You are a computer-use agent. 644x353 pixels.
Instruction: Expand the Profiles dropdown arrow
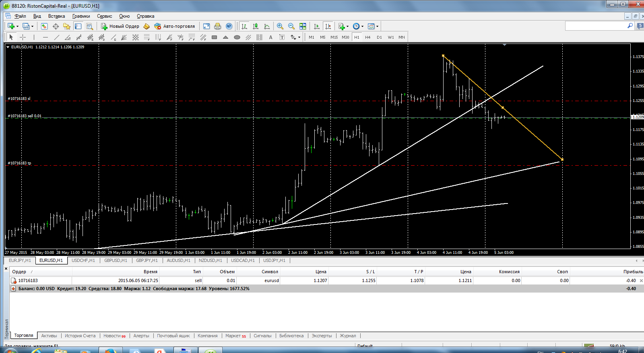32,26
